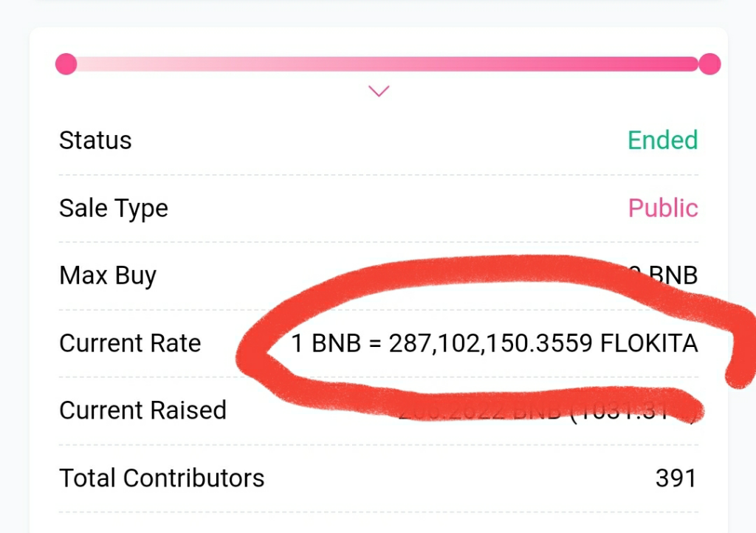This screenshot has width=756, height=533.
Task: Click the equals sign in Current Rate
Action: [376, 344]
